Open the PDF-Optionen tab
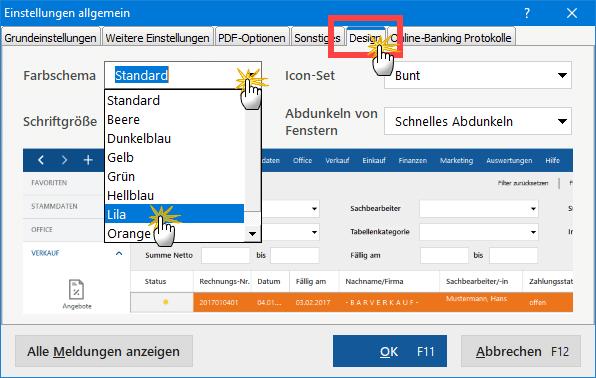 click(x=252, y=38)
